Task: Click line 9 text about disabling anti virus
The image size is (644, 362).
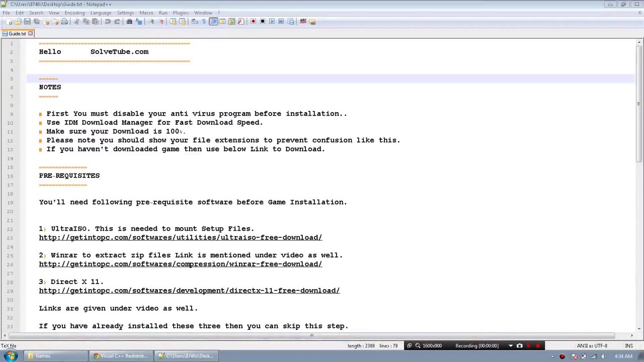Action: tap(197, 114)
